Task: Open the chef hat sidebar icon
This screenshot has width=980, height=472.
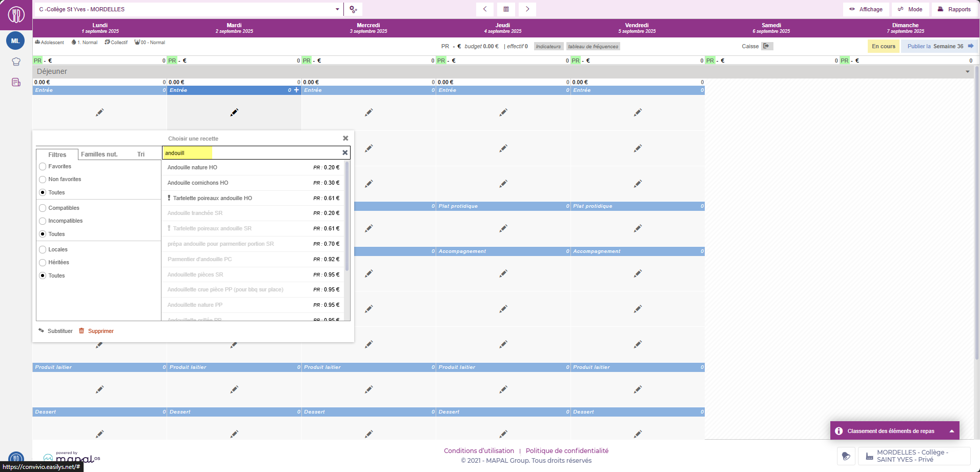Action: [x=16, y=62]
